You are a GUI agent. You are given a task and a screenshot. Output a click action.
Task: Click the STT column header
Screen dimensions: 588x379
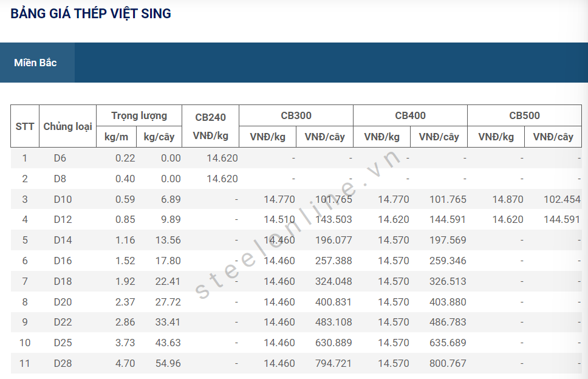[x=25, y=126]
